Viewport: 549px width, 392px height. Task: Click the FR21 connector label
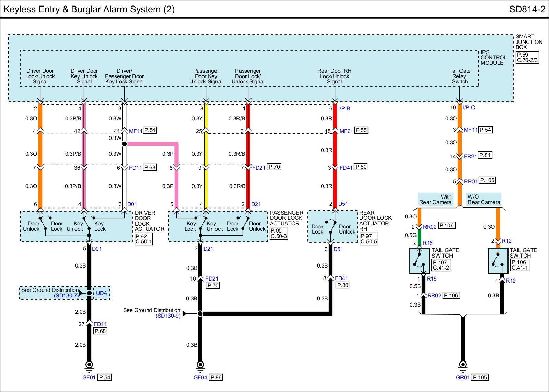[470, 156]
